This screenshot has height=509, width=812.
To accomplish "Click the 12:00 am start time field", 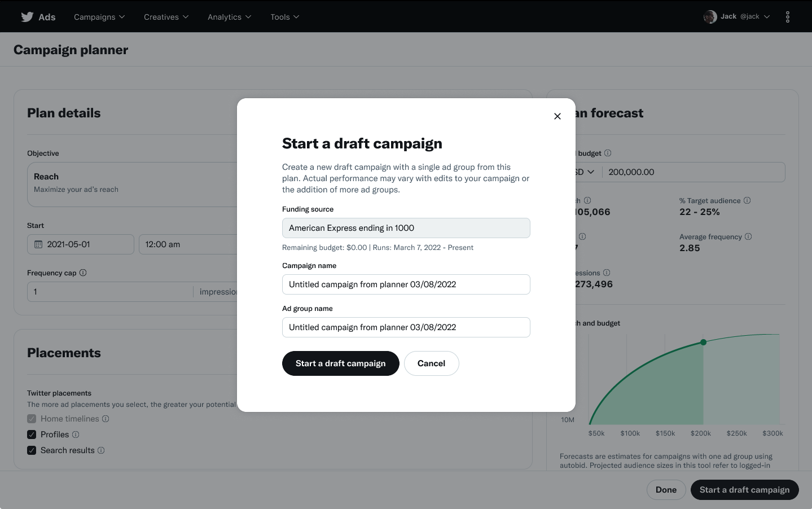I will tap(188, 244).
